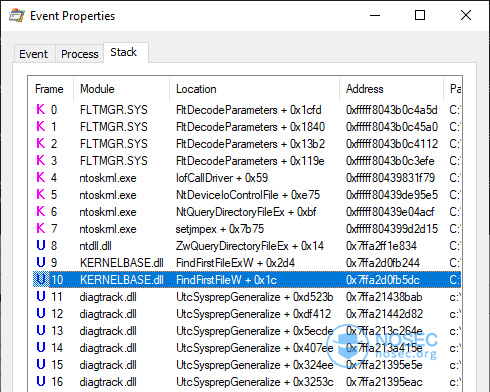
Task: Select FltDecodeParameters + 0x1cfd location
Action: (249, 110)
